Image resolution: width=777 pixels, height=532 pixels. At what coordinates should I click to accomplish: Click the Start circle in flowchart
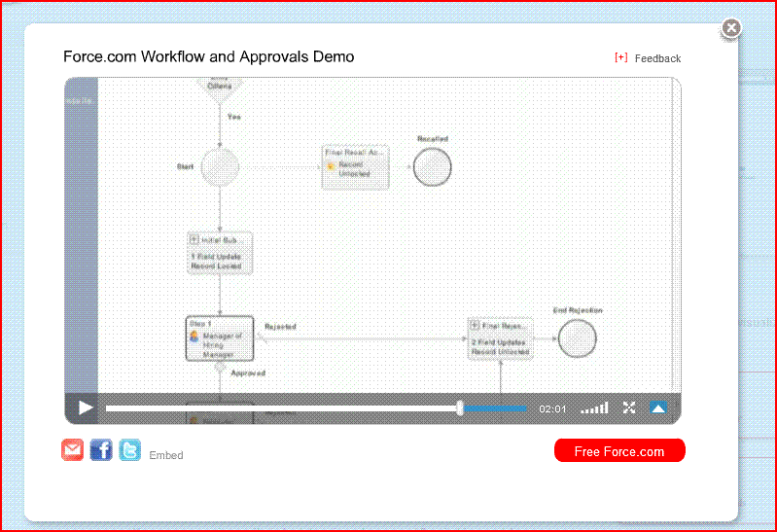tap(220, 167)
